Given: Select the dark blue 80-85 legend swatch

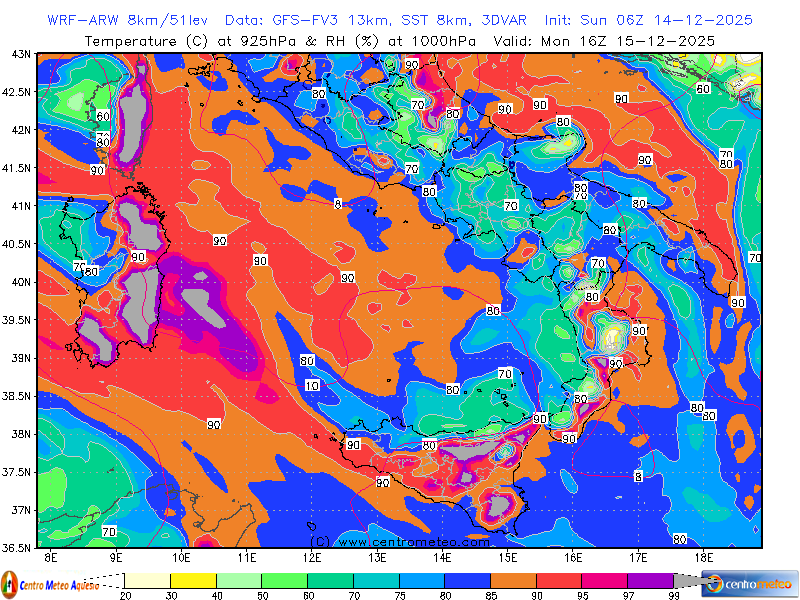Looking at the screenshot, I should tap(467, 580).
